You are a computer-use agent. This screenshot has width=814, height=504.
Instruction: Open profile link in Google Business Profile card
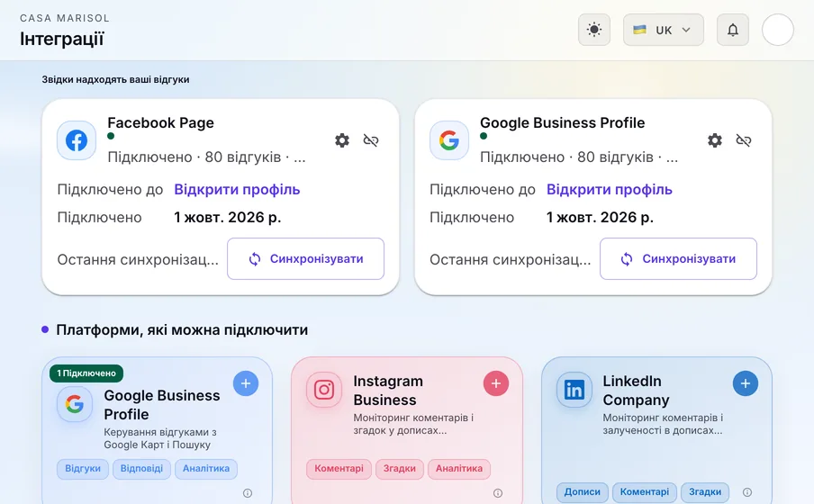pos(610,190)
